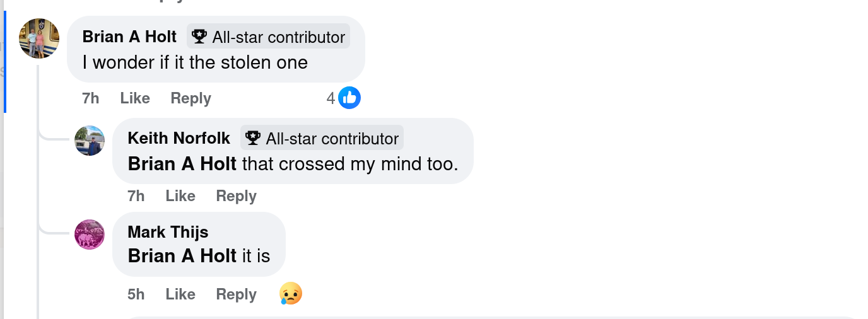868x319 pixels.
Task: Click the trophy icon in Brian's All-star badge
Action: [x=199, y=37]
